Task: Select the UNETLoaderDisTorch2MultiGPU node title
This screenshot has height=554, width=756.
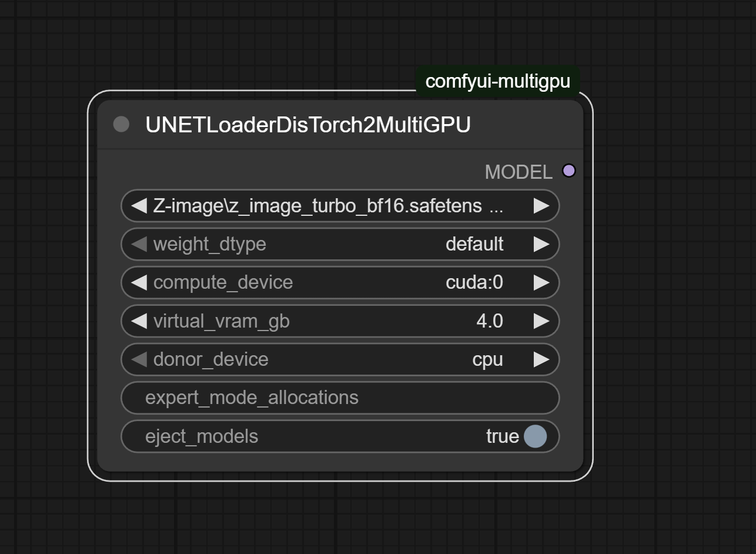Action: [308, 125]
